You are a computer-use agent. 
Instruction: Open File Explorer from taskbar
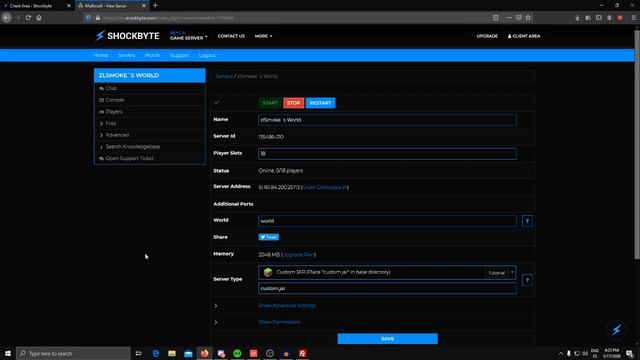click(x=172, y=353)
